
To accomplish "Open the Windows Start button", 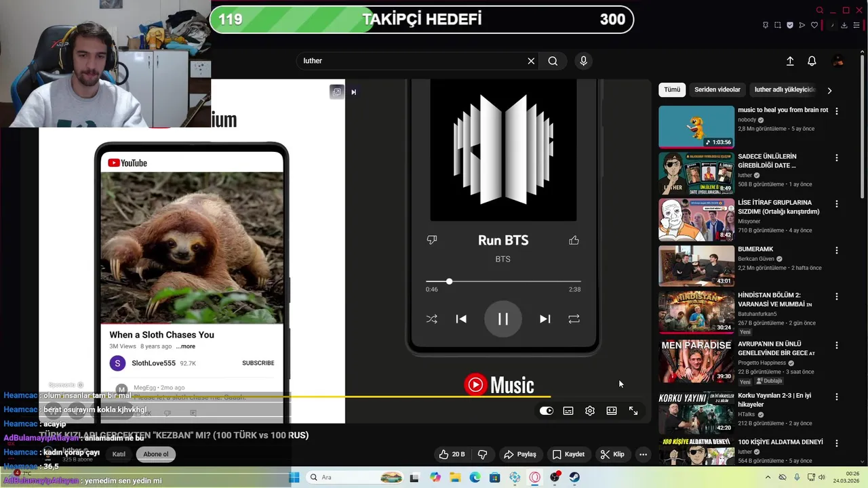I will [x=294, y=477].
